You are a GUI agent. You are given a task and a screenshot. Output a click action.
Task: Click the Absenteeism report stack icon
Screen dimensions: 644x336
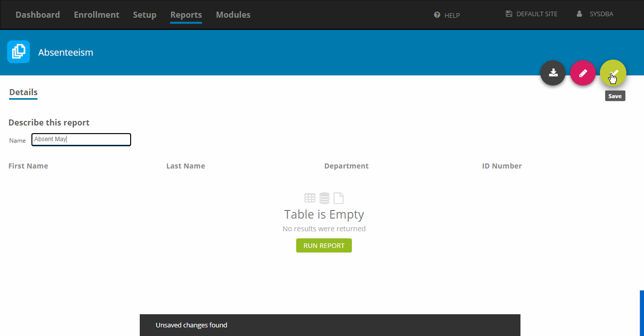coord(18,52)
